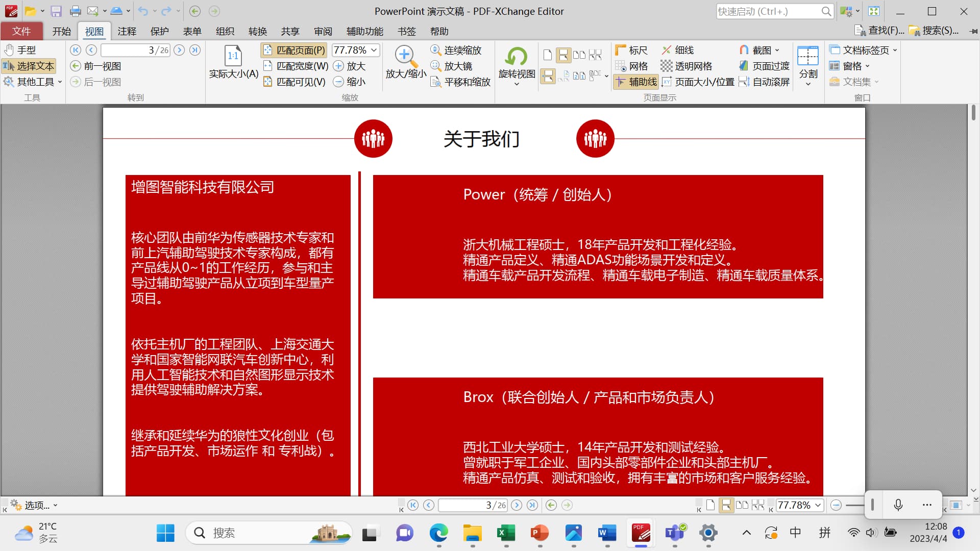This screenshot has height=551, width=980.
Task: Go to last page in ribbon
Action: tap(195, 50)
